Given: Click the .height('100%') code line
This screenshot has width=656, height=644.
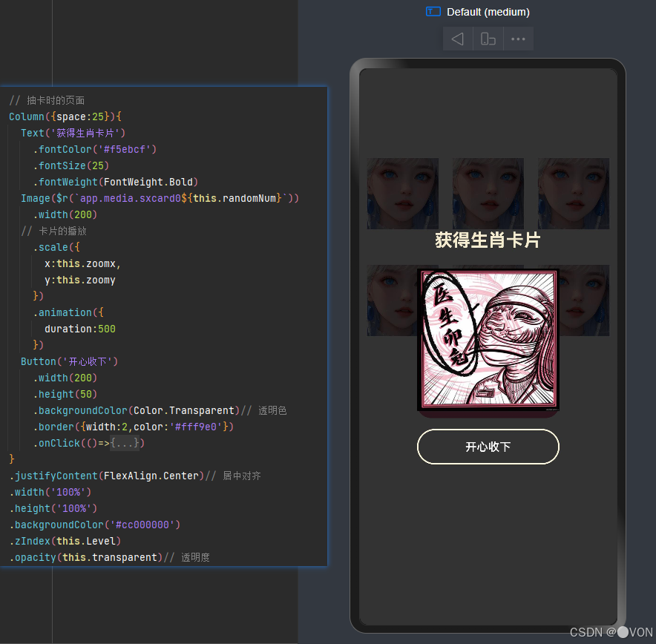Looking at the screenshot, I should tap(53, 508).
